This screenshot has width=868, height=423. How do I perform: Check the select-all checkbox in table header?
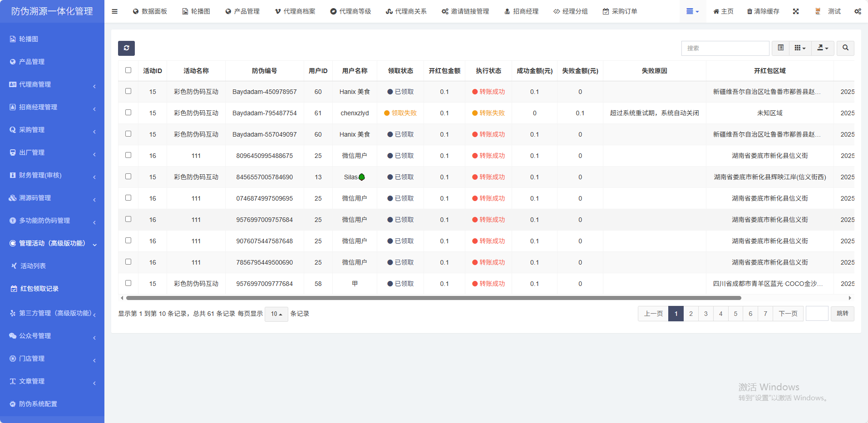[x=128, y=70]
